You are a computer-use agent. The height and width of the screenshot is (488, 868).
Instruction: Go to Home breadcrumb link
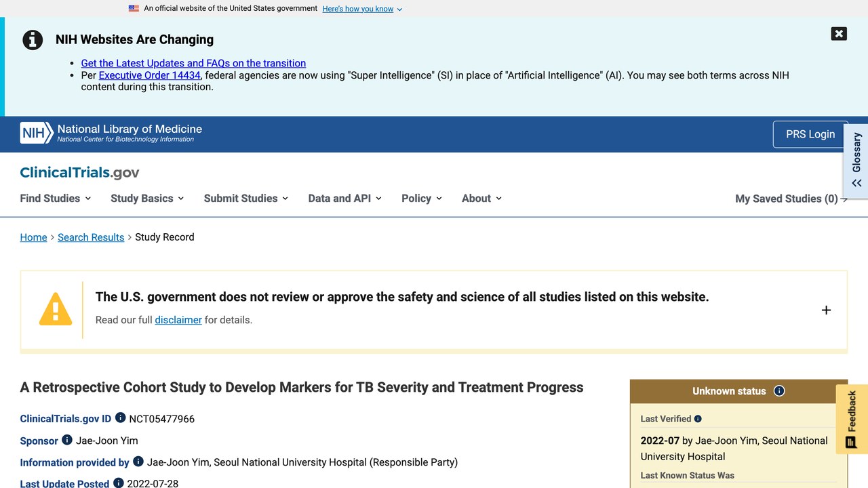coord(34,237)
